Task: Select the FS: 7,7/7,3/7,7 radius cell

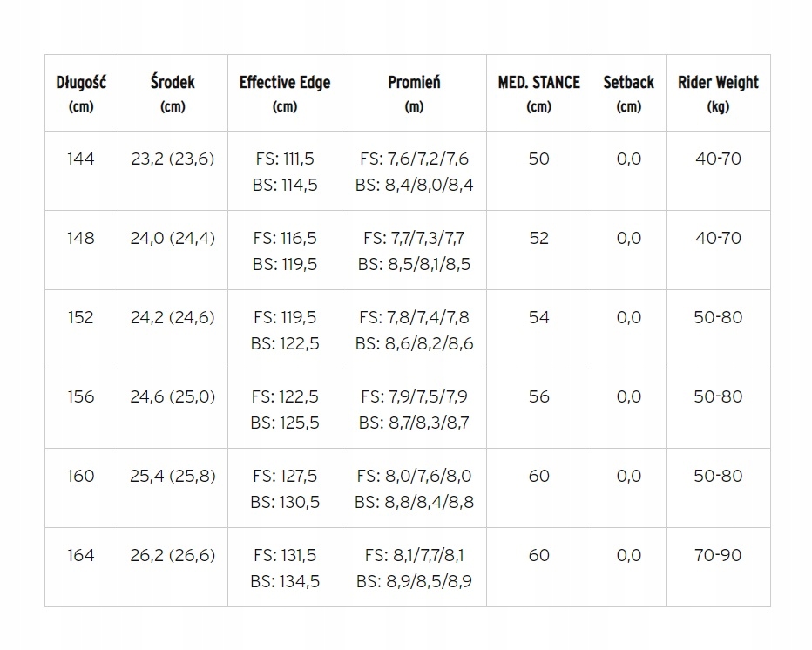Action: point(414,239)
